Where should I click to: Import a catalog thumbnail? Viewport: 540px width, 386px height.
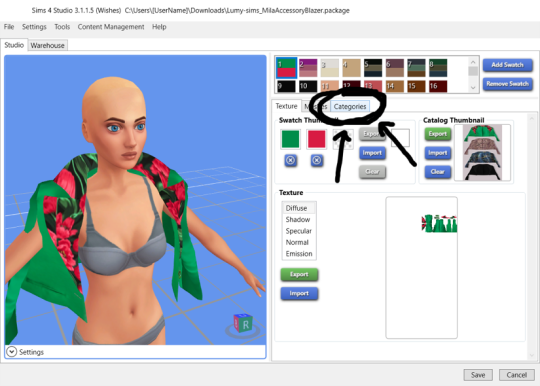[x=438, y=153]
